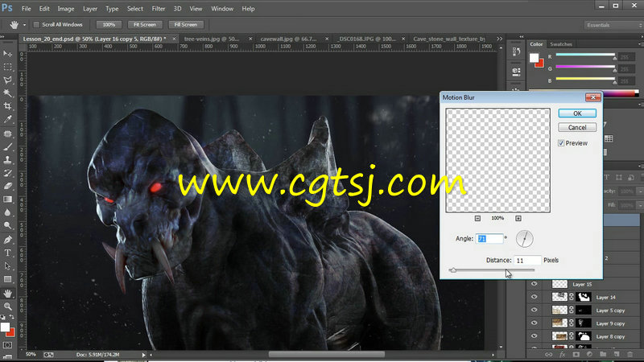Click the angle dial control
Image resolution: width=644 pixels, height=362 pixels.
[x=525, y=238]
